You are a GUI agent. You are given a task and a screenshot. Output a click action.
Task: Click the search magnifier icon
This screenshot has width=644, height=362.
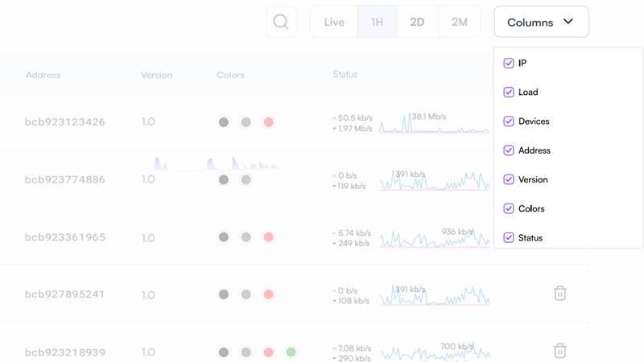[281, 22]
